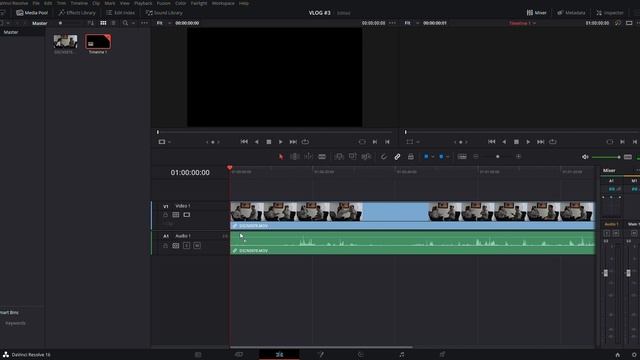Jump to first frame in source viewer
The image size is (640, 360).
244,142
